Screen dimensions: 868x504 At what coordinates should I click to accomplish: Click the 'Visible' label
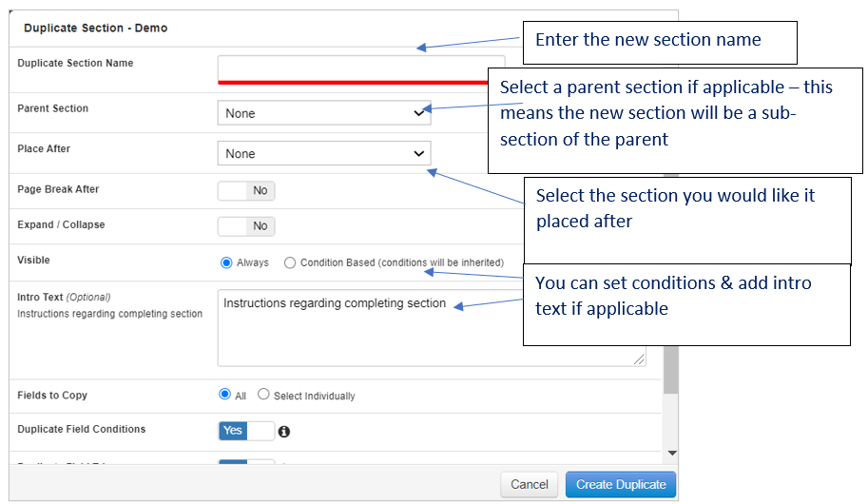tap(33, 261)
